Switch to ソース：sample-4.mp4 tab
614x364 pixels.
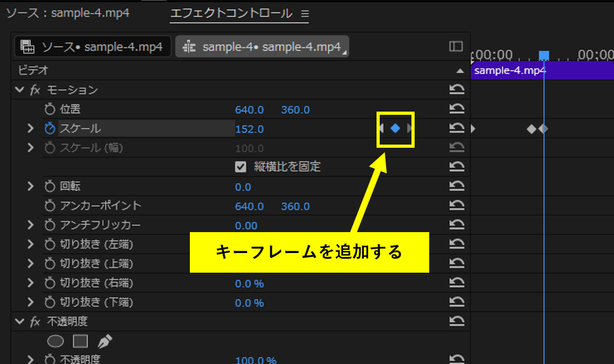pyautogui.click(x=68, y=13)
